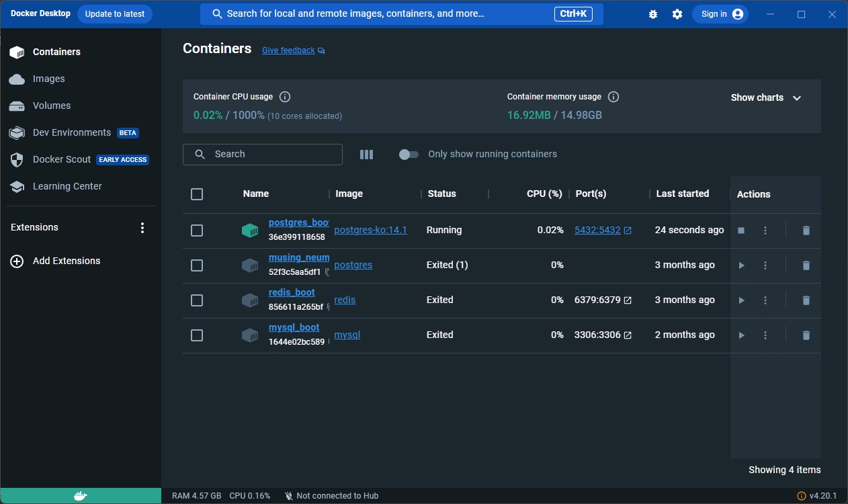Open the musing_neum container name link

point(299,257)
